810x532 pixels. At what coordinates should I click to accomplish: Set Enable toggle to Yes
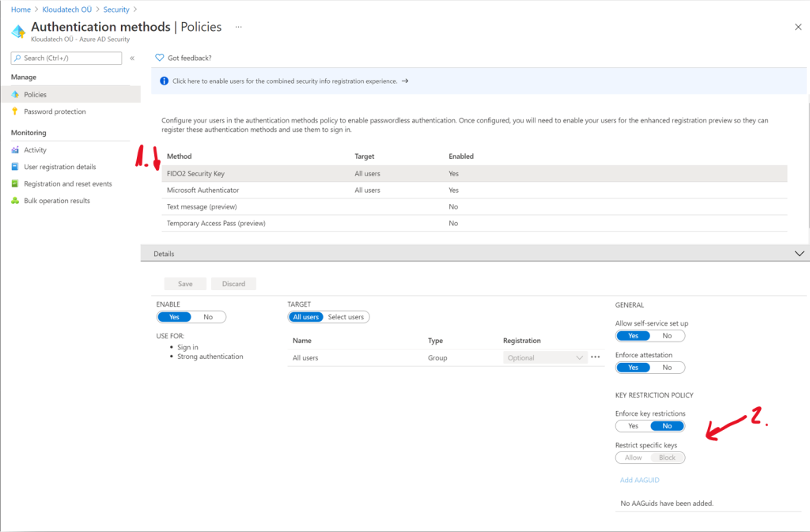click(175, 317)
